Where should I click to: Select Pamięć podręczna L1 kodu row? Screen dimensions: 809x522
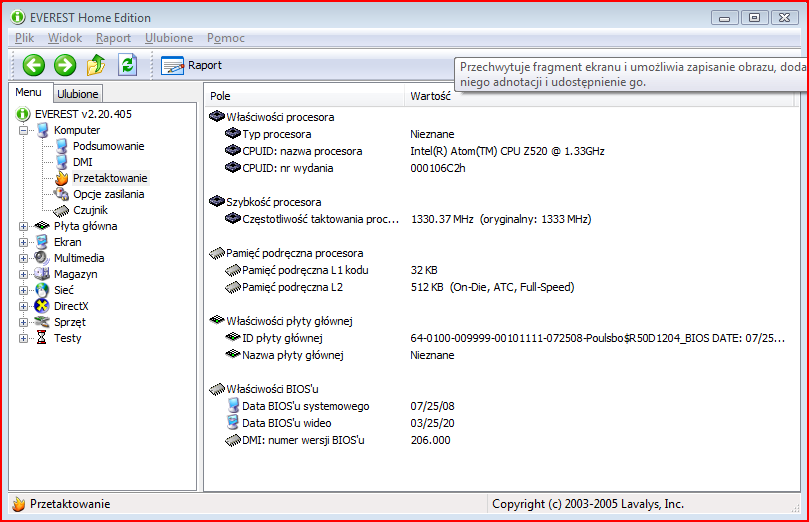point(503,270)
